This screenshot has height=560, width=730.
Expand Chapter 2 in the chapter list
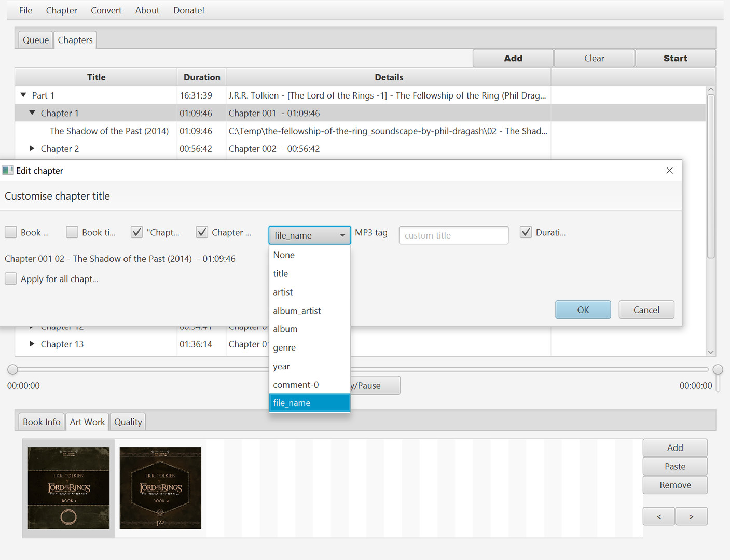[x=32, y=148]
